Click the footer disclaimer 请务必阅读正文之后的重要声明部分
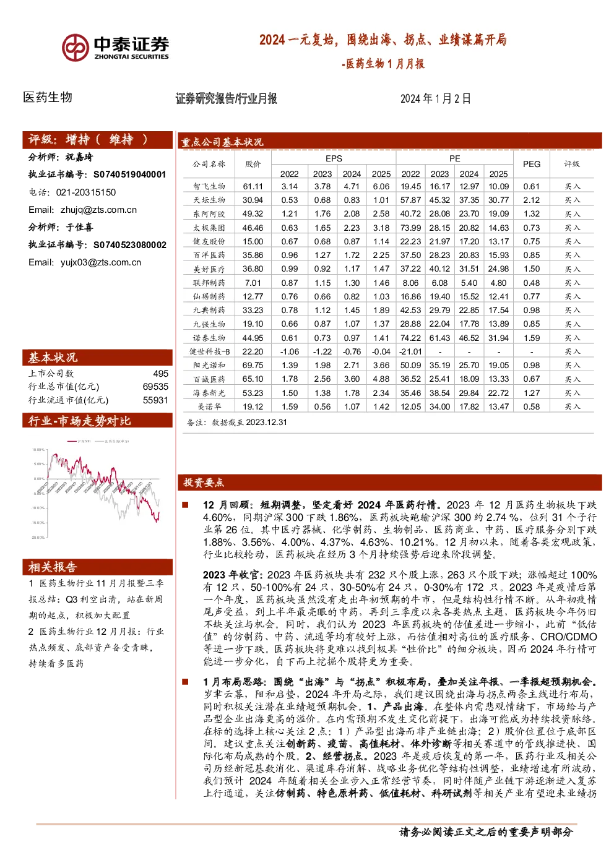This screenshot has width=614, height=868. point(486,832)
